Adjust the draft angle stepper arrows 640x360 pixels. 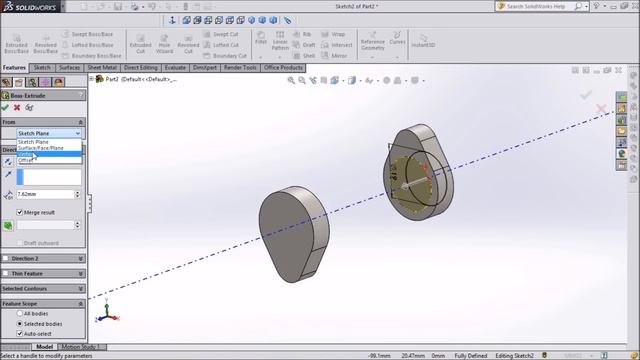coord(77,225)
